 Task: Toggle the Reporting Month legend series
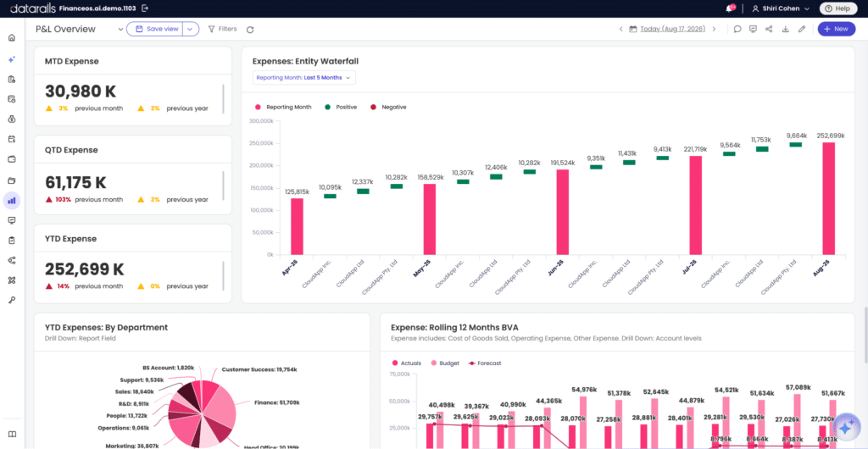pyautogui.click(x=283, y=108)
